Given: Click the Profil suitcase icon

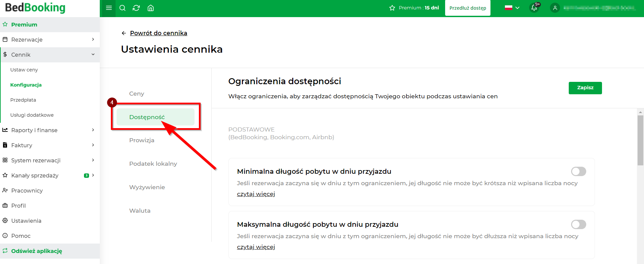Looking at the screenshot, I should 5,205.
